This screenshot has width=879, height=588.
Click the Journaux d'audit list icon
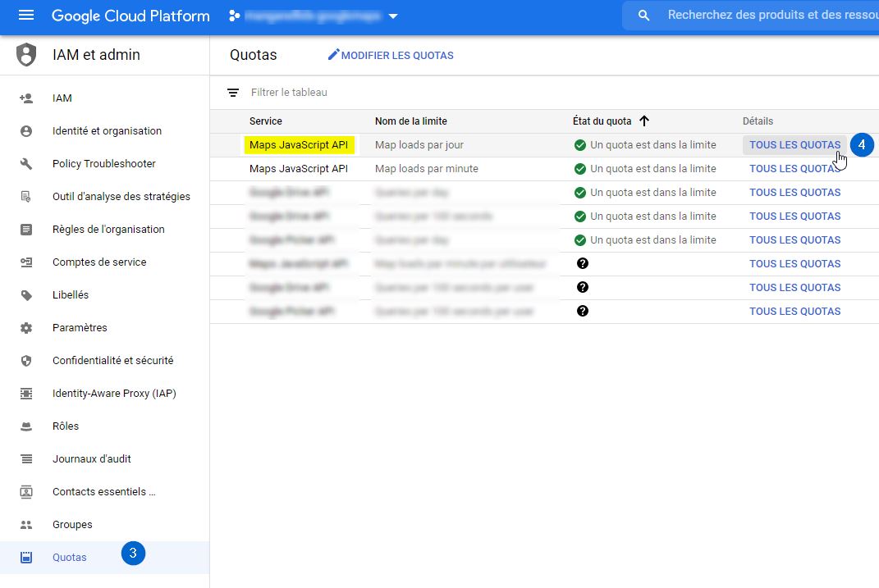(x=26, y=459)
